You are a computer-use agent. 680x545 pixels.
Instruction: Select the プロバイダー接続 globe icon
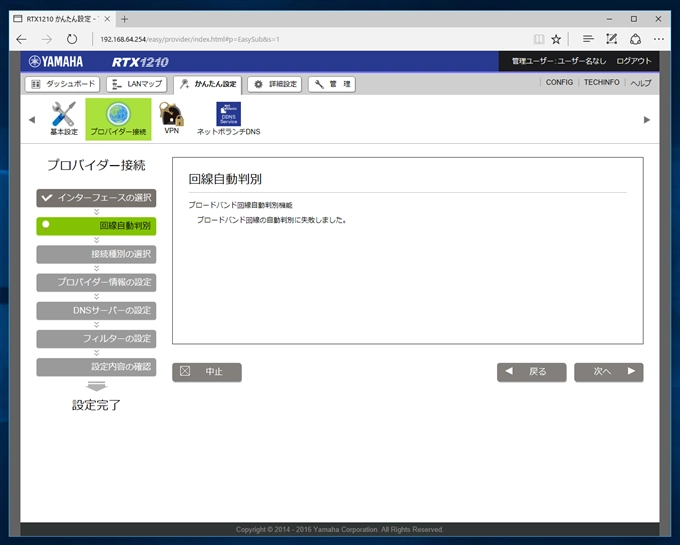pos(118,119)
